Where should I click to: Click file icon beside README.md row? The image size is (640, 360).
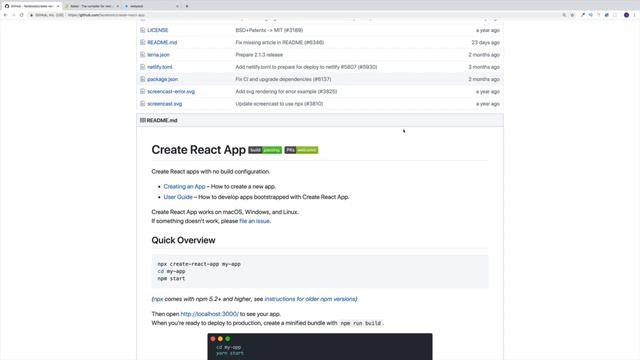(x=142, y=42)
